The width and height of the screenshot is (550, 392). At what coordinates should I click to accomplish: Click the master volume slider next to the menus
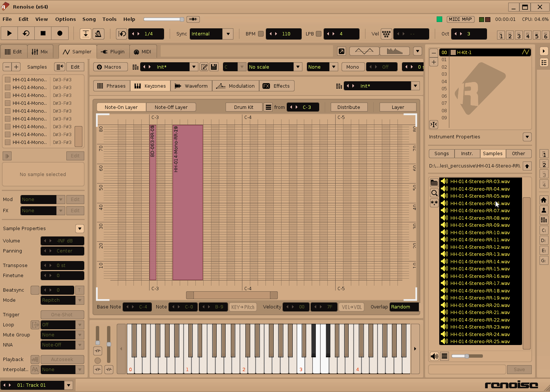tap(163, 19)
